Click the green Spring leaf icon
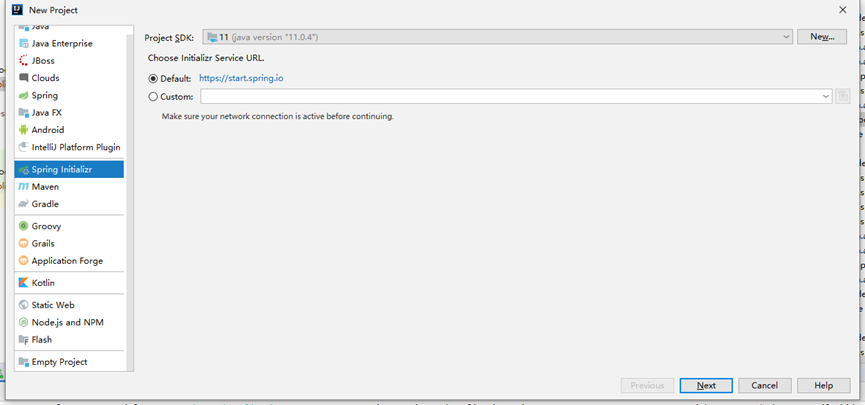Viewport: 865px width, 405px height. [x=23, y=95]
